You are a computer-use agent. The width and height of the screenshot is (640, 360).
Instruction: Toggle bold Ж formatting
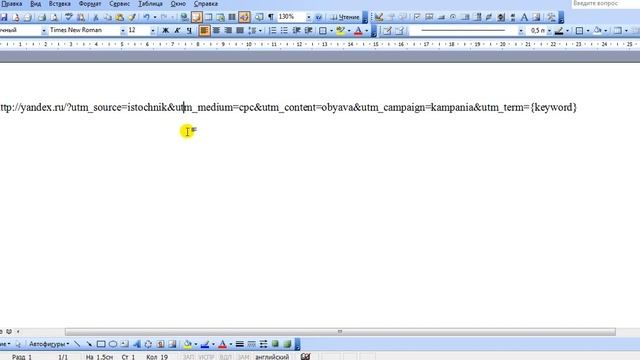point(165,31)
